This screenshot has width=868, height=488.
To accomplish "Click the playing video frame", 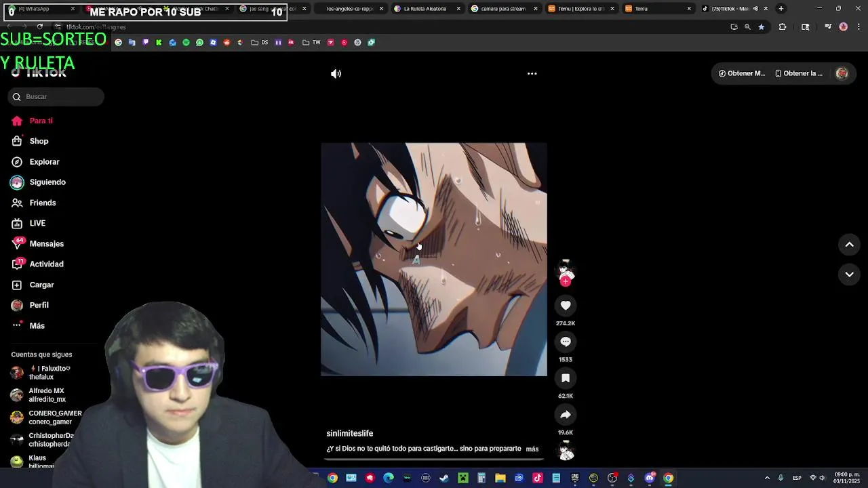I will (x=434, y=259).
